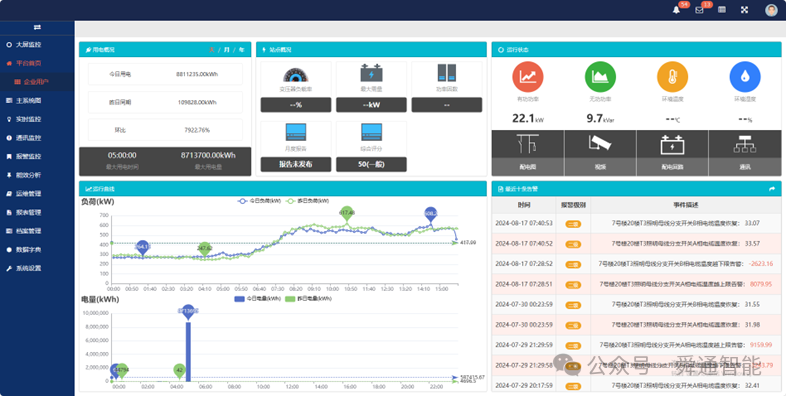
Task: Click the red 有功功率 chart icon
Action: [528, 77]
